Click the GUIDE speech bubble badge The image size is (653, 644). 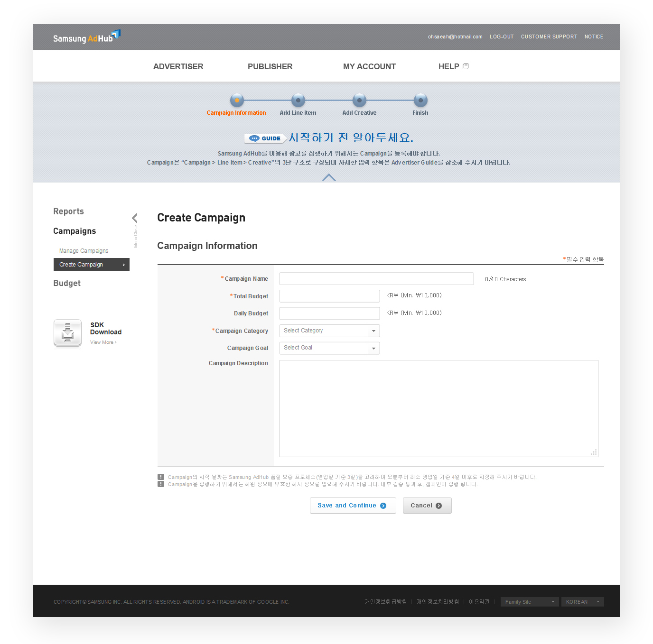265,138
